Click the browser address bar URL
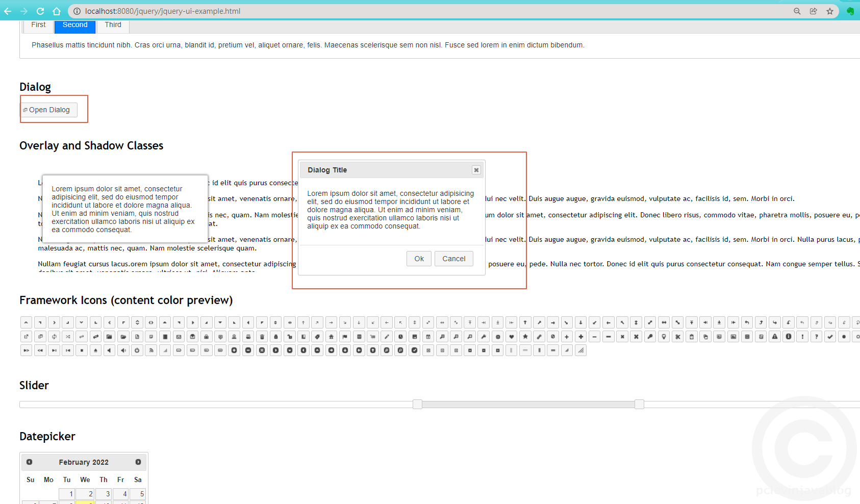 click(163, 11)
